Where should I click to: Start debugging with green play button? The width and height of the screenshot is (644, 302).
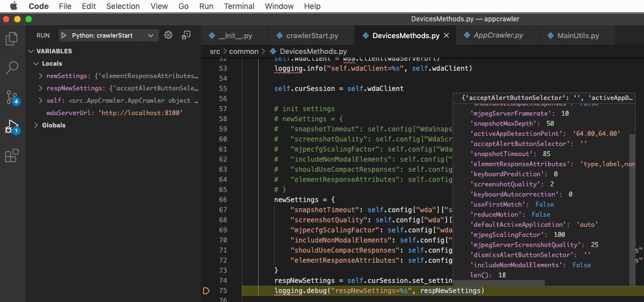[x=63, y=35]
